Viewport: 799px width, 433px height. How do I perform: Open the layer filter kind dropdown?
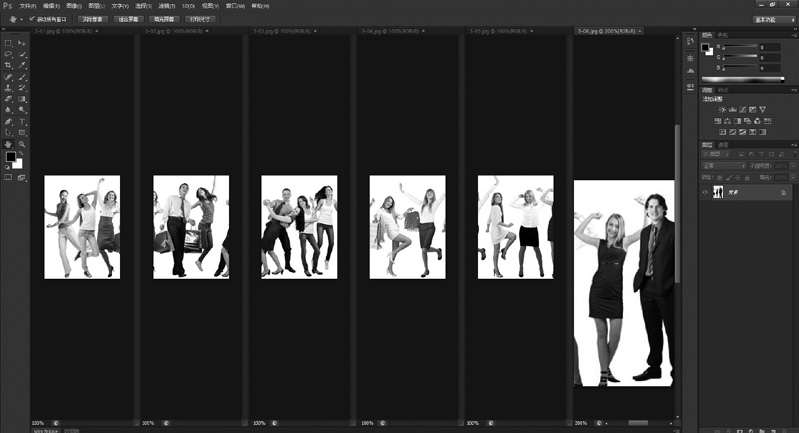(x=715, y=154)
